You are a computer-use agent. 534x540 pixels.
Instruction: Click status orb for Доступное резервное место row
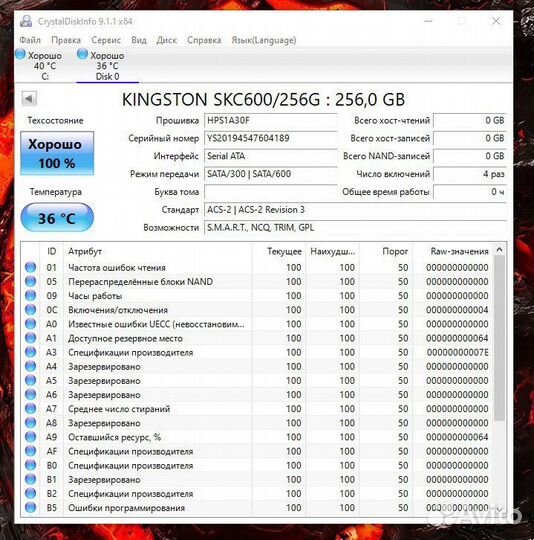pos(31,338)
